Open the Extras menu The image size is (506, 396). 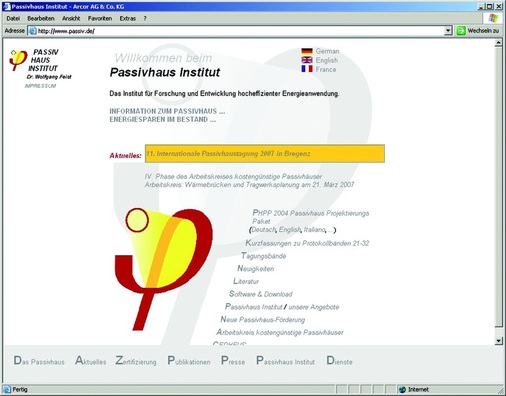pyautogui.click(x=128, y=19)
